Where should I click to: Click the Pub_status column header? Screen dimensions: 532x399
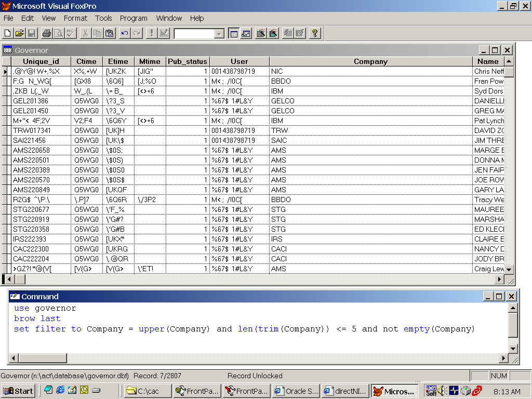click(x=187, y=61)
